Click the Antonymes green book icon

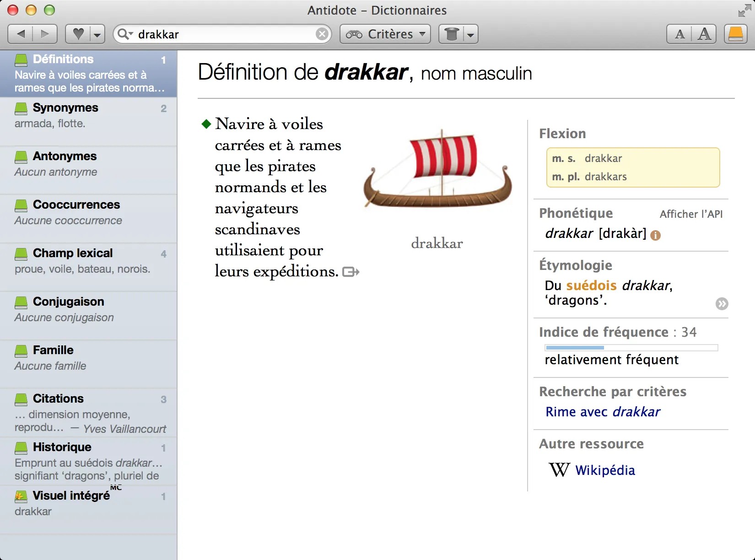21,157
